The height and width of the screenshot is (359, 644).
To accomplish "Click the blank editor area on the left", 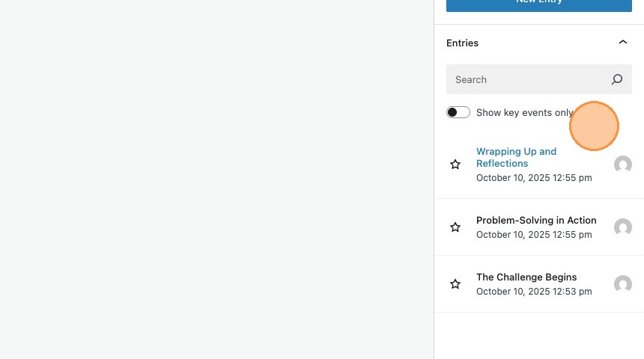I will click(216, 179).
